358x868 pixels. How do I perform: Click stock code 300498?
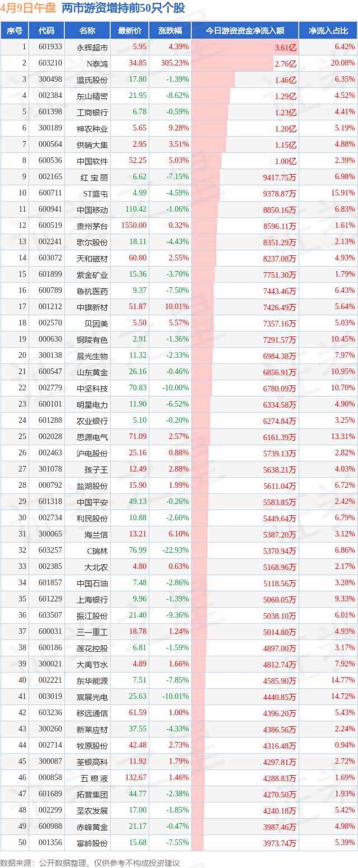coord(50,80)
